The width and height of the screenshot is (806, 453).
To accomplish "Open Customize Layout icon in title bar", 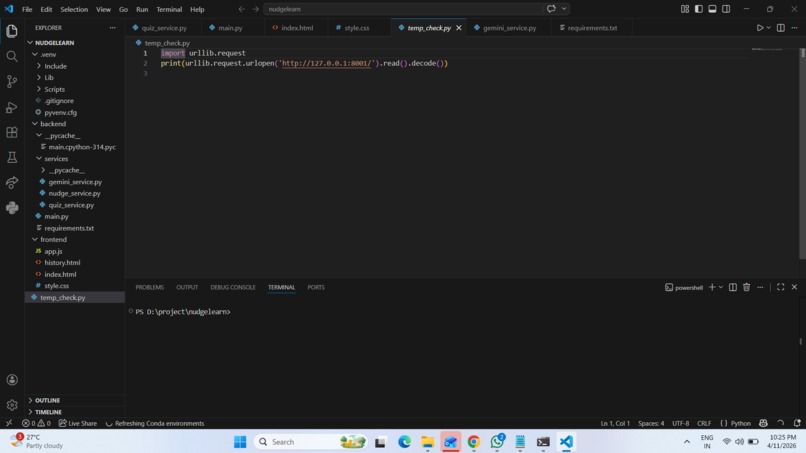I will click(x=685, y=9).
